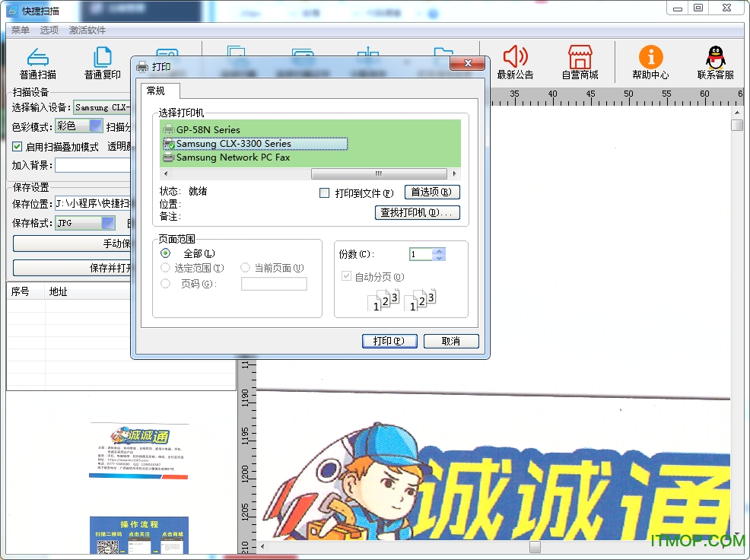Increase 份数 copies with up arrow

(x=439, y=250)
